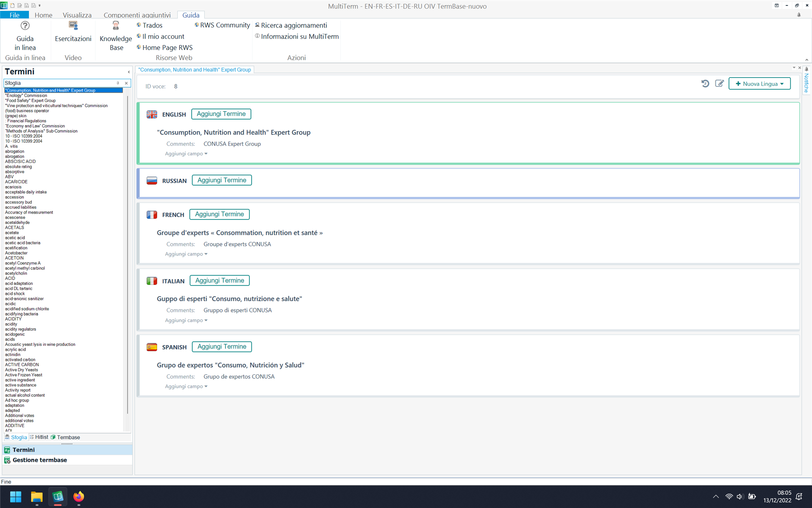
Task: Select term ABSCISIC ACID in list
Action: [20, 162]
